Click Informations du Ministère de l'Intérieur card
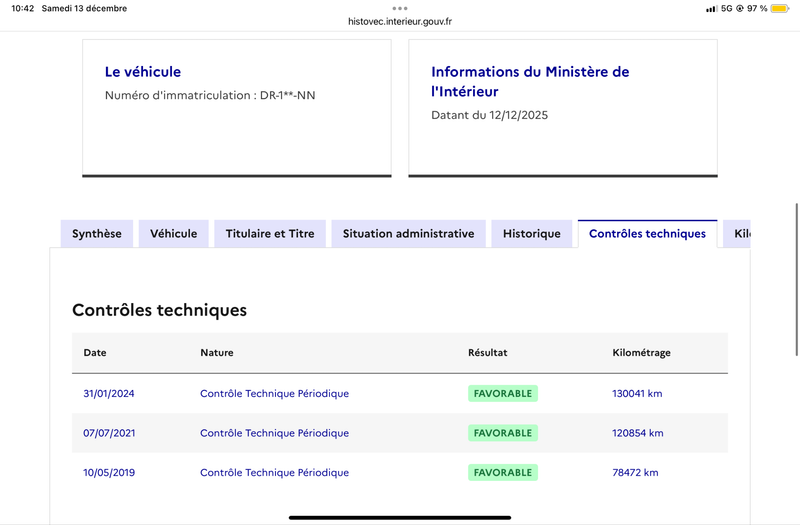Image resolution: width=800 pixels, height=525 pixels. point(562,107)
